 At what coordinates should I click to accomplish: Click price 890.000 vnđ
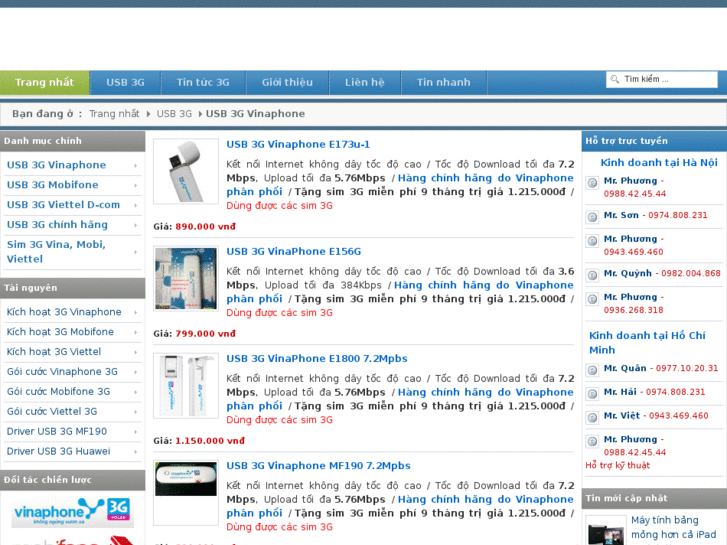point(205,227)
